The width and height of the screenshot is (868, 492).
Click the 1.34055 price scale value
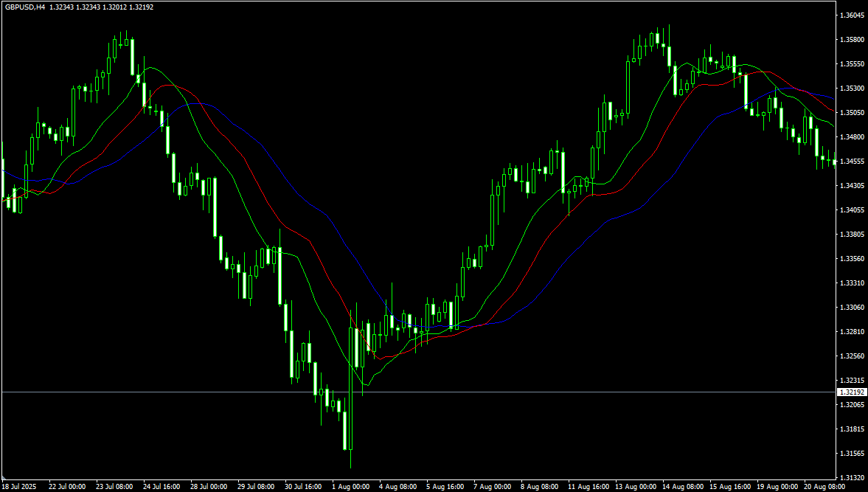tap(852, 210)
